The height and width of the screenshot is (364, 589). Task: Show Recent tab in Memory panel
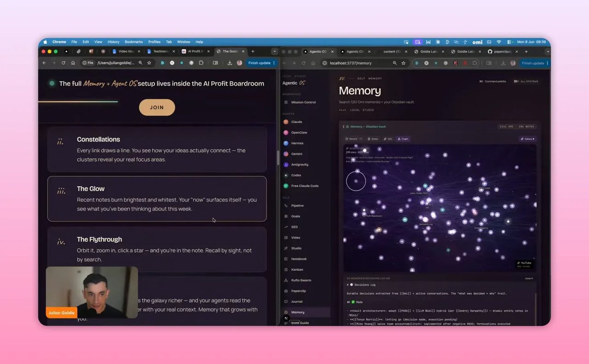point(354,139)
